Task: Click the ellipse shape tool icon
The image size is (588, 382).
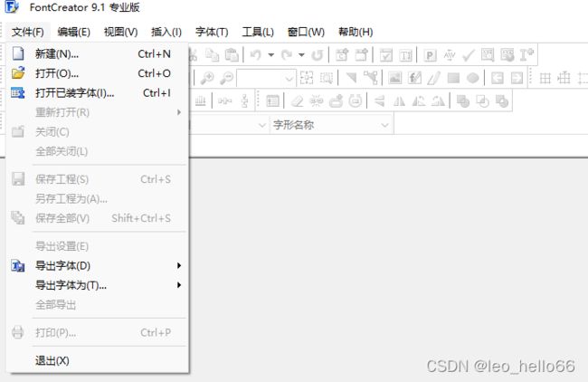Action: pos(472,78)
